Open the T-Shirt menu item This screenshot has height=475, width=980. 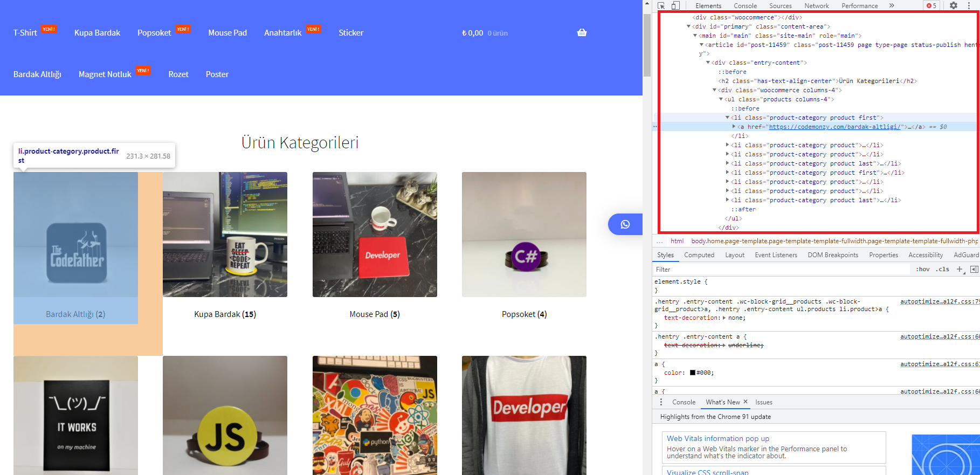(x=25, y=33)
